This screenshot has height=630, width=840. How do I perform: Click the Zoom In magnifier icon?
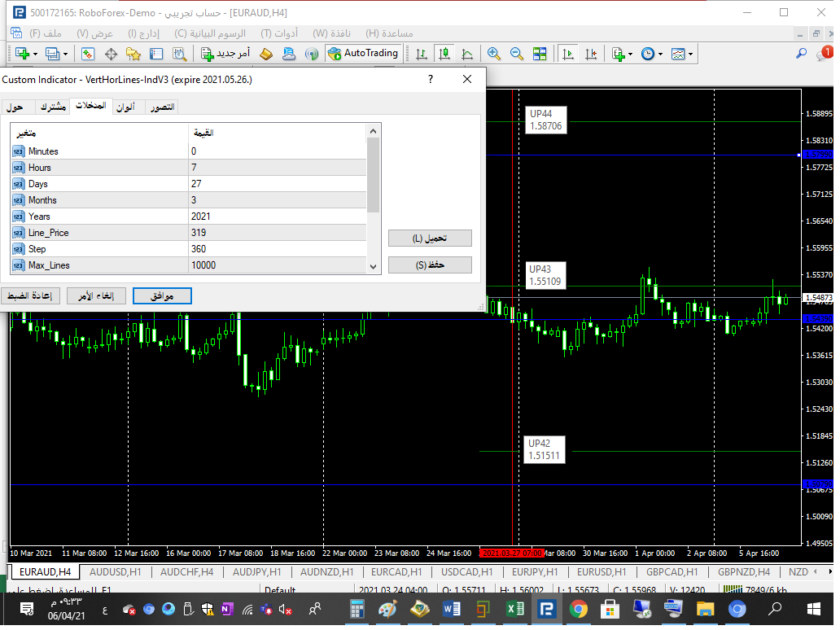(493, 54)
